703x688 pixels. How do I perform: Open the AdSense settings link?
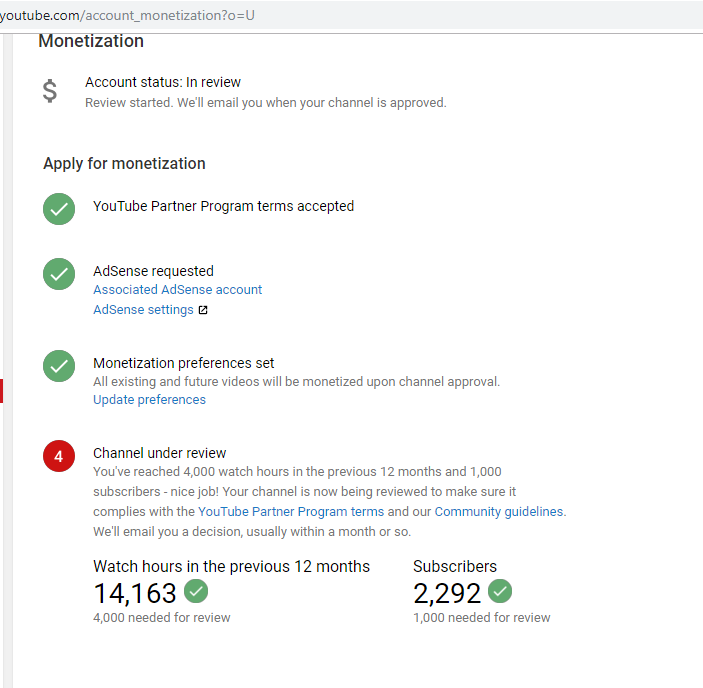(143, 310)
